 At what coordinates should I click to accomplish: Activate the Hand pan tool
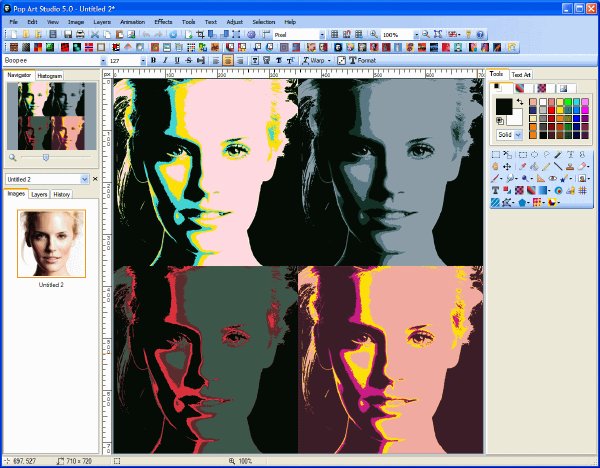(495, 166)
